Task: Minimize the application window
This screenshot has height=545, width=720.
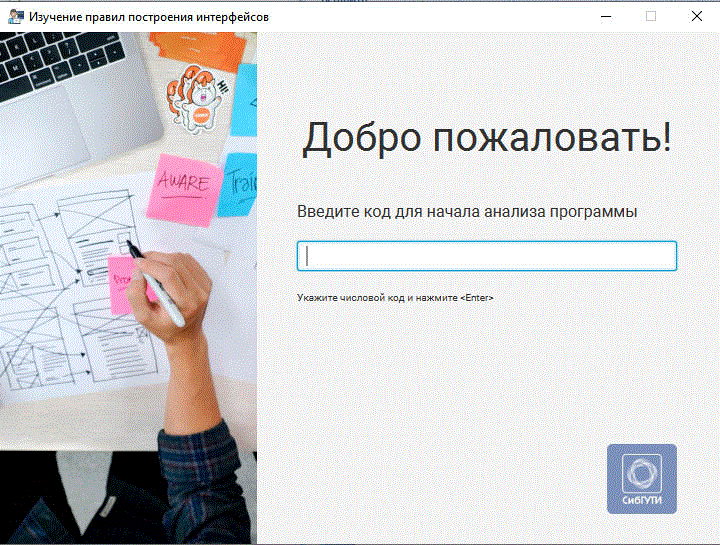Action: (x=605, y=17)
